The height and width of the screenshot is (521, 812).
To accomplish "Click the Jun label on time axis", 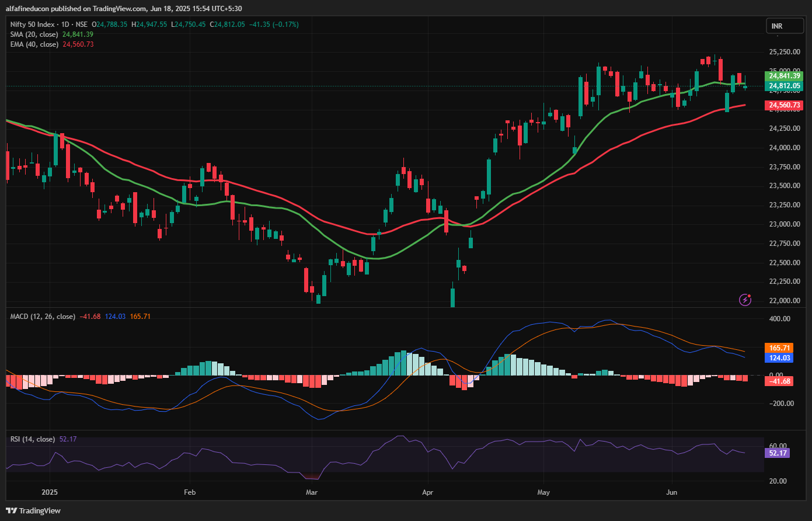I will [672, 492].
